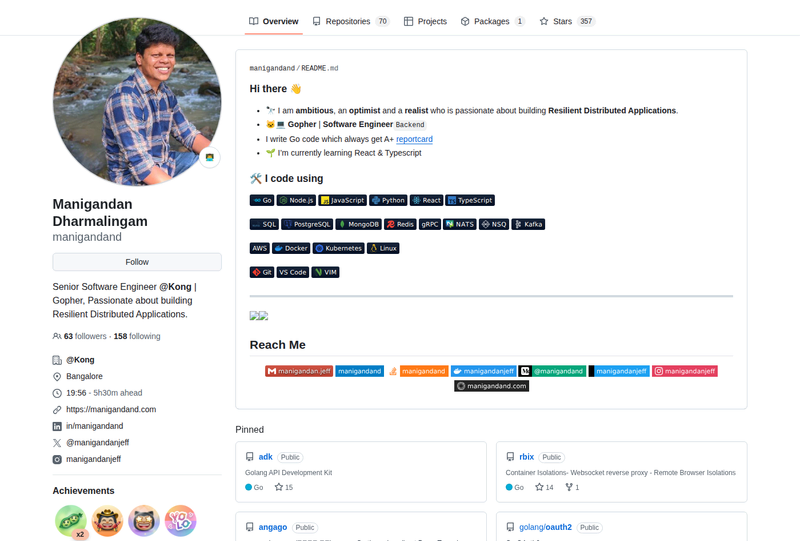Viewport: 800px width, 541px height.
Task: View the Stars tab
Action: 567,21
